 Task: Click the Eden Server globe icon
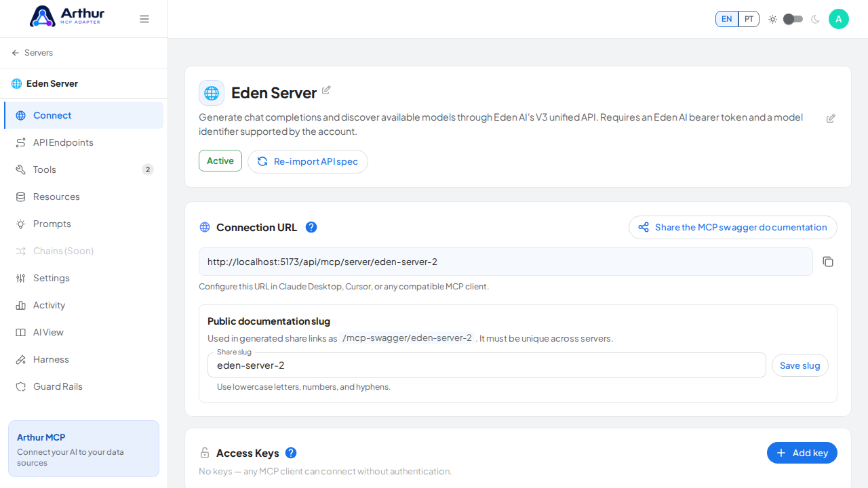[x=212, y=93]
